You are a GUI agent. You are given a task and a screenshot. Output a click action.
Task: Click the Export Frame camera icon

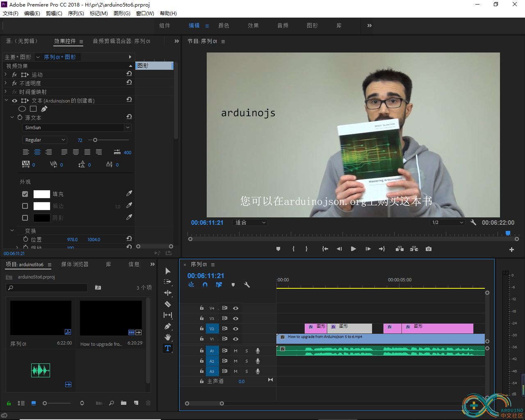coord(429,249)
